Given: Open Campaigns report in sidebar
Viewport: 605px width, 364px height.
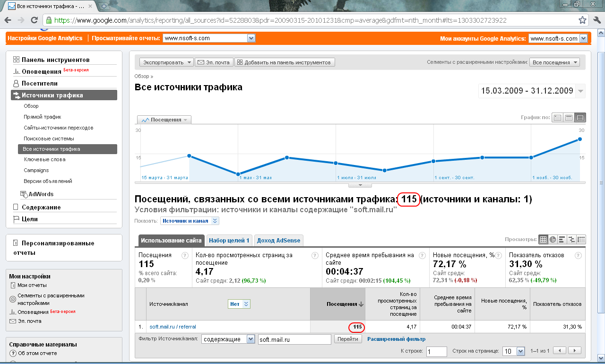Looking at the screenshot, I should click(x=36, y=170).
